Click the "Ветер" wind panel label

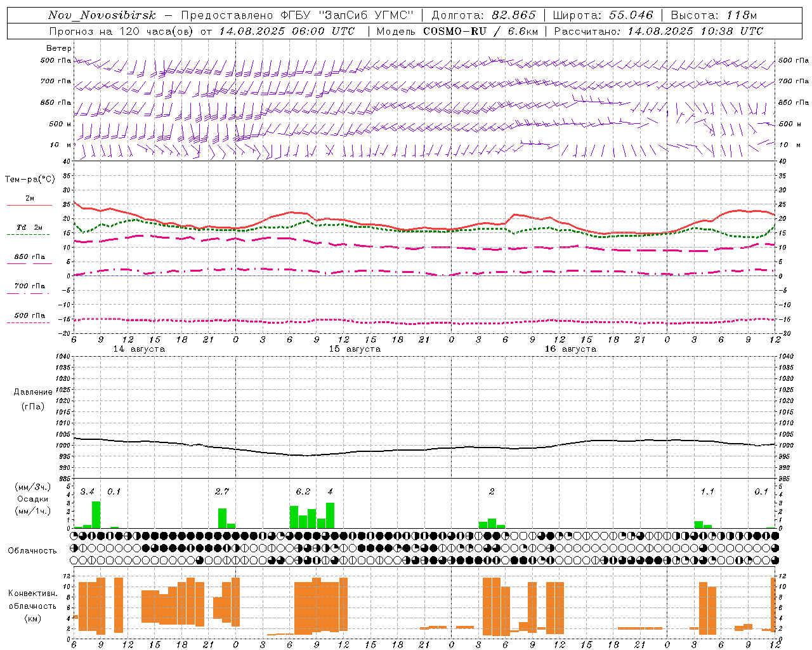pos(59,48)
